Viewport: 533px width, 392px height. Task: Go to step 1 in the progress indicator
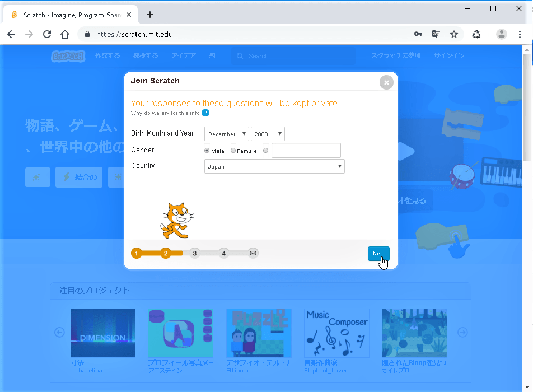tap(136, 253)
